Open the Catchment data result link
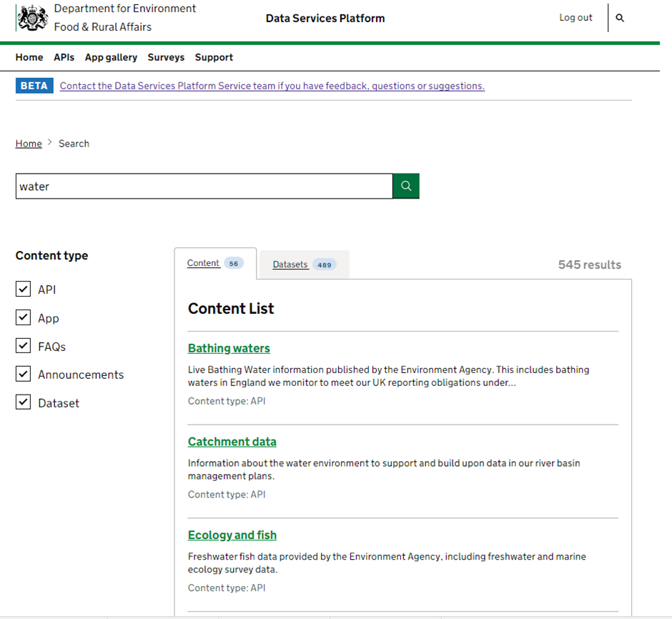 [x=232, y=442]
